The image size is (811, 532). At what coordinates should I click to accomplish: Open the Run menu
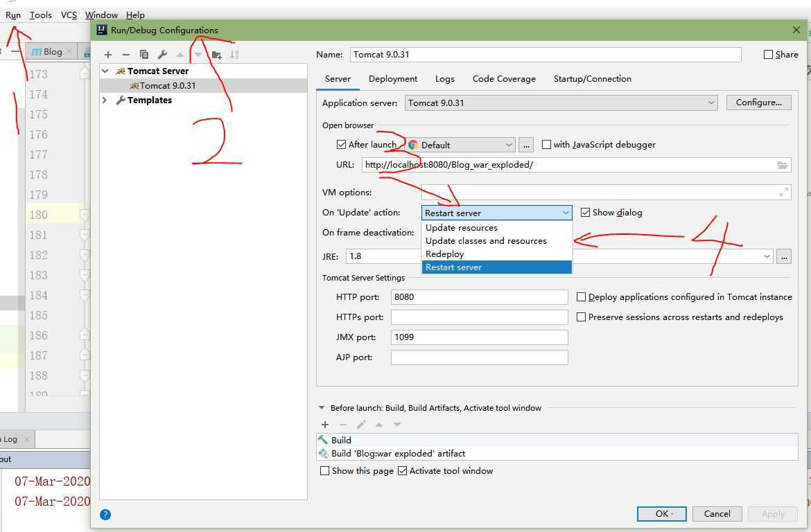click(13, 15)
